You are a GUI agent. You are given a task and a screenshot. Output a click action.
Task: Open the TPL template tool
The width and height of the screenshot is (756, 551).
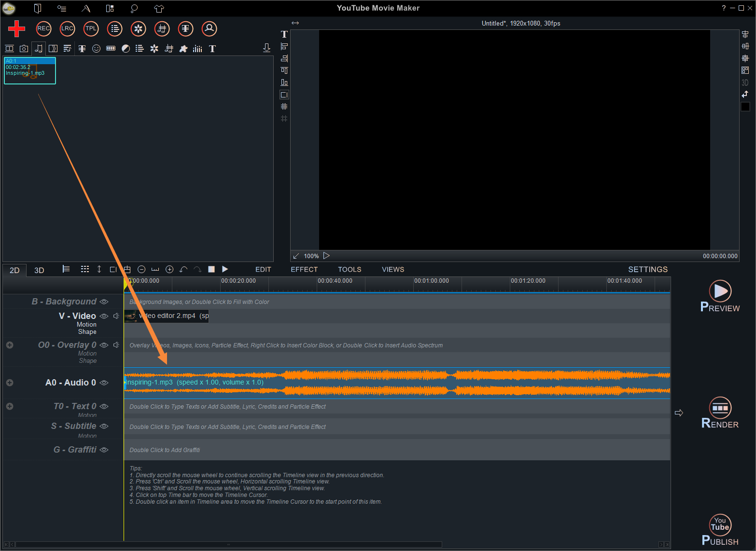[x=91, y=28]
